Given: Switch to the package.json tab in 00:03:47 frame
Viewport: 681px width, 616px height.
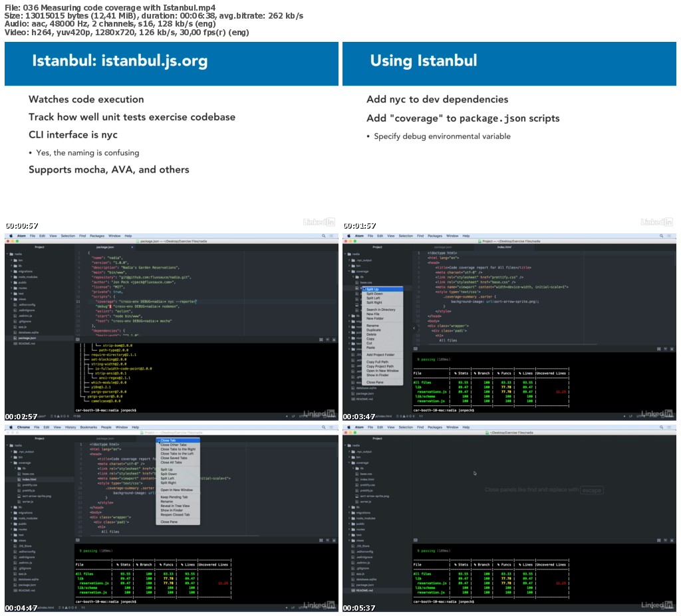Looking at the screenshot, I should (x=442, y=247).
